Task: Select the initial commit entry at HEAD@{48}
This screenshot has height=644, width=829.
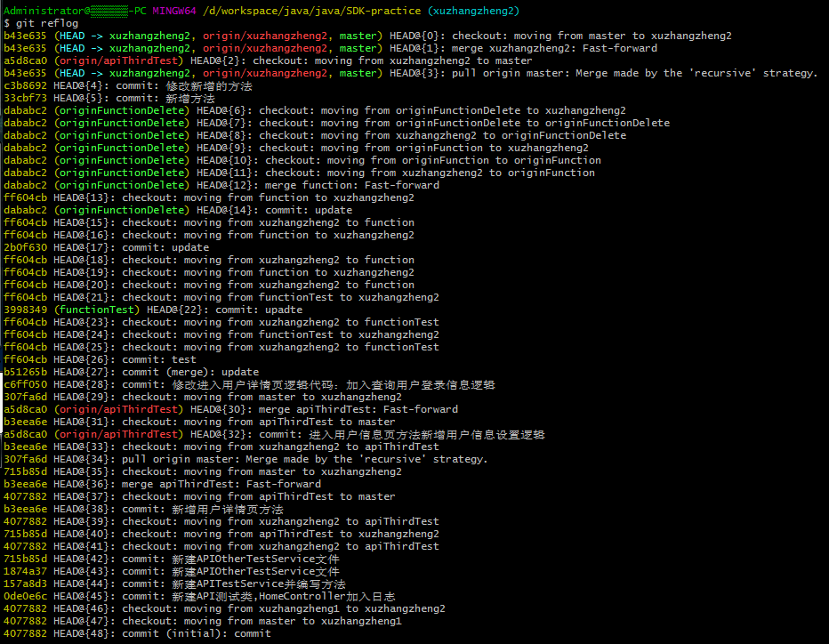Action: [196, 633]
